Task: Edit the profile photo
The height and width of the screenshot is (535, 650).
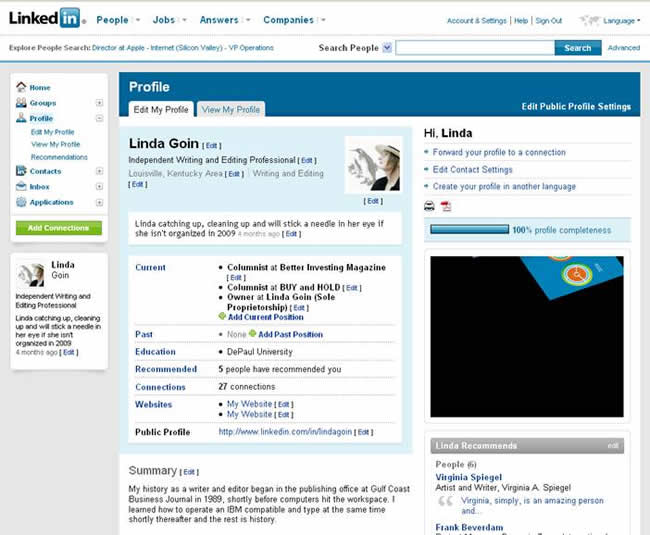Action: click(373, 201)
